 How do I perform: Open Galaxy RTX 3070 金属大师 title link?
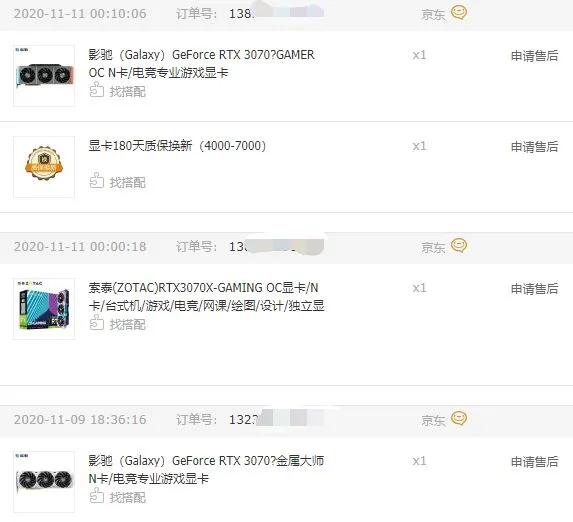[206, 469]
